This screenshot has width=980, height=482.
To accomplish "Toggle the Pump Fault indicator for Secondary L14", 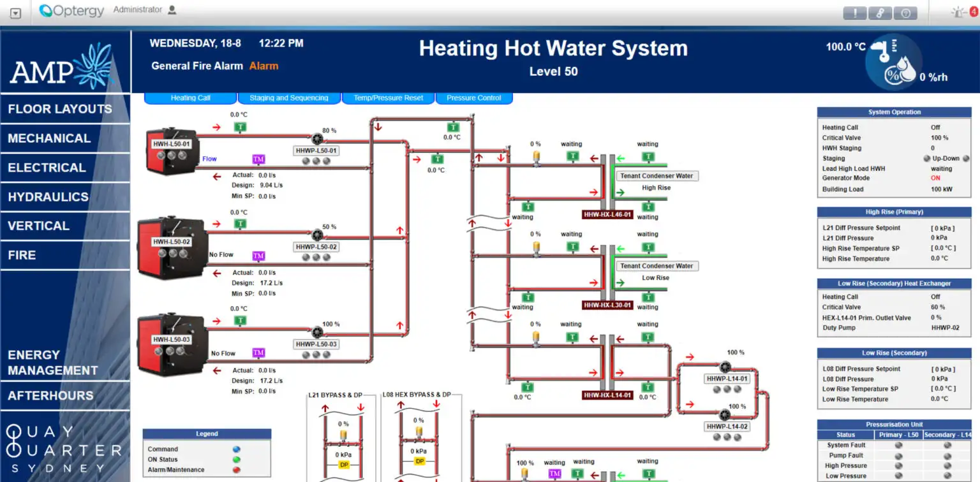I will pyautogui.click(x=947, y=456).
